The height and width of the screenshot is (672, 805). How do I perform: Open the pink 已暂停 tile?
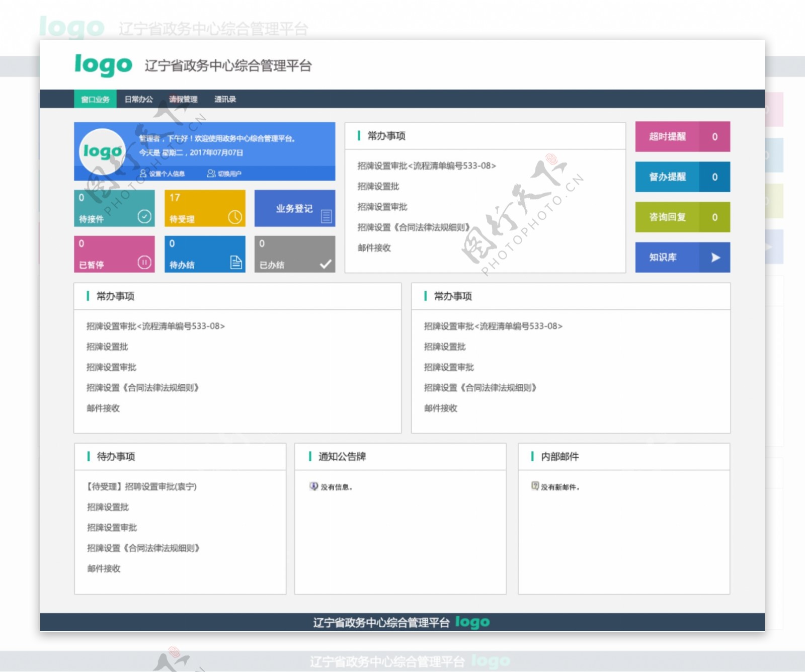pos(114,254)
